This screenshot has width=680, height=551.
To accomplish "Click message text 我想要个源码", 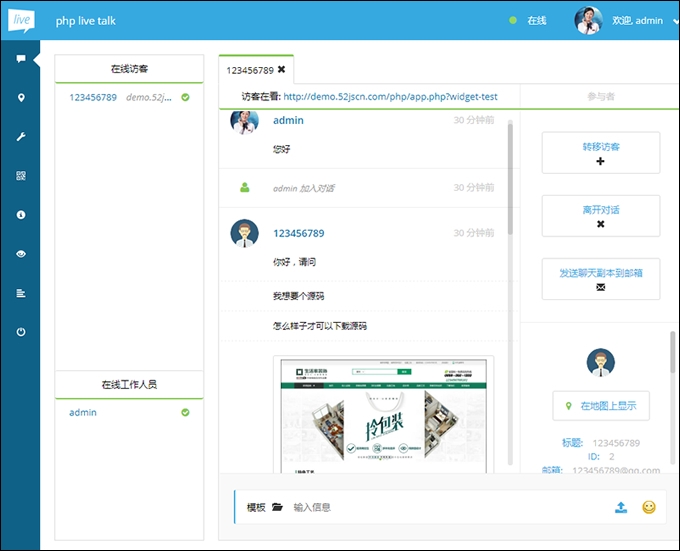I will point(298,296).
